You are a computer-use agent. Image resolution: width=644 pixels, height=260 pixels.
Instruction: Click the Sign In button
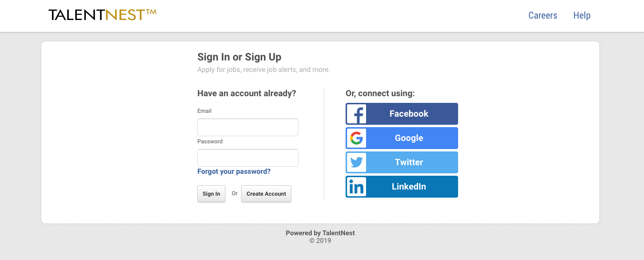[211, 194]
